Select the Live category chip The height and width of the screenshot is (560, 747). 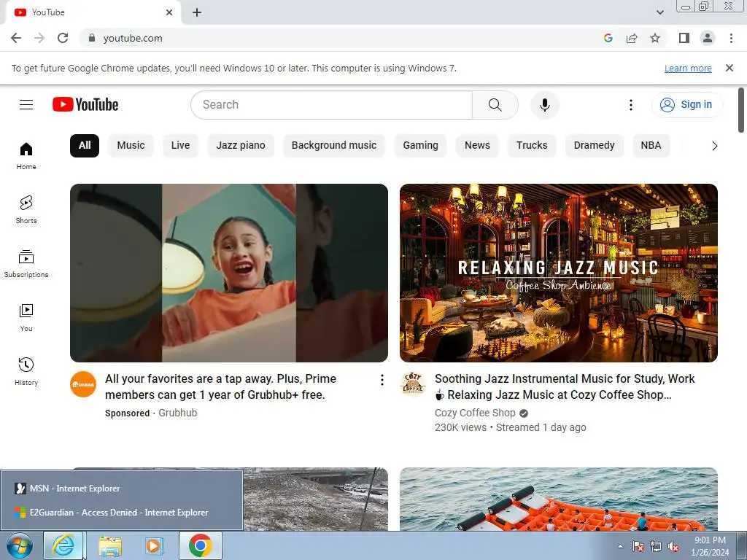pyautogui.click(x=181, y=145)
